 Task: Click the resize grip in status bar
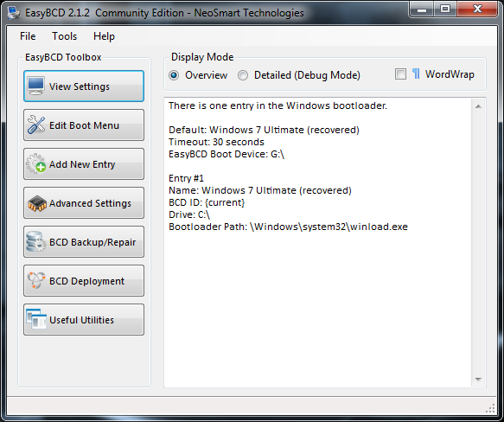click(490, 408)
